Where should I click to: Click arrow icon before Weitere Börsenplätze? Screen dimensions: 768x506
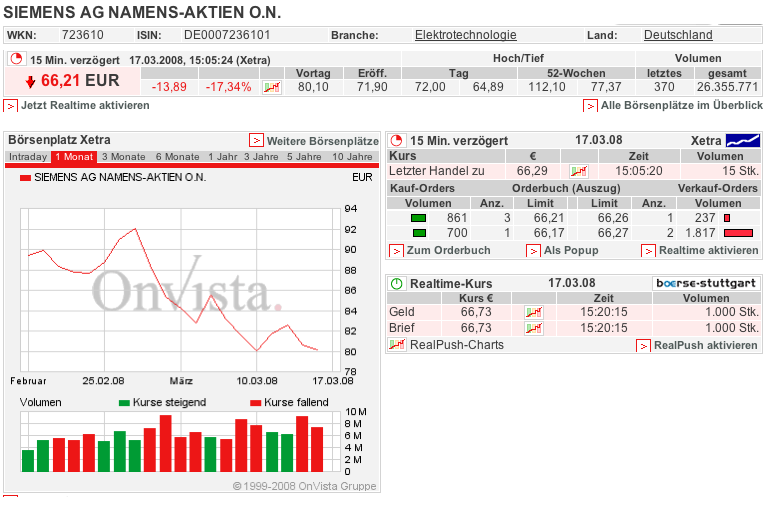[x=256, y=141]
